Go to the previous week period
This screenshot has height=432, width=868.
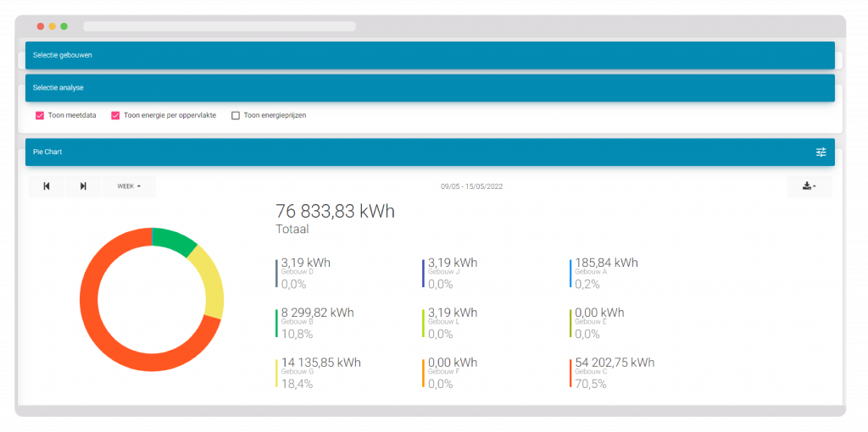[x=47, y=186]
